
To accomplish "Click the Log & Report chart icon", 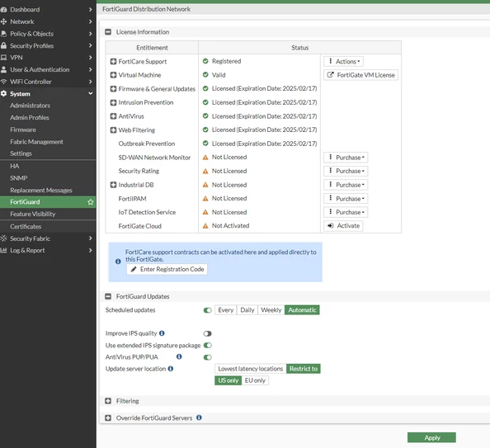I will (3, 251).
